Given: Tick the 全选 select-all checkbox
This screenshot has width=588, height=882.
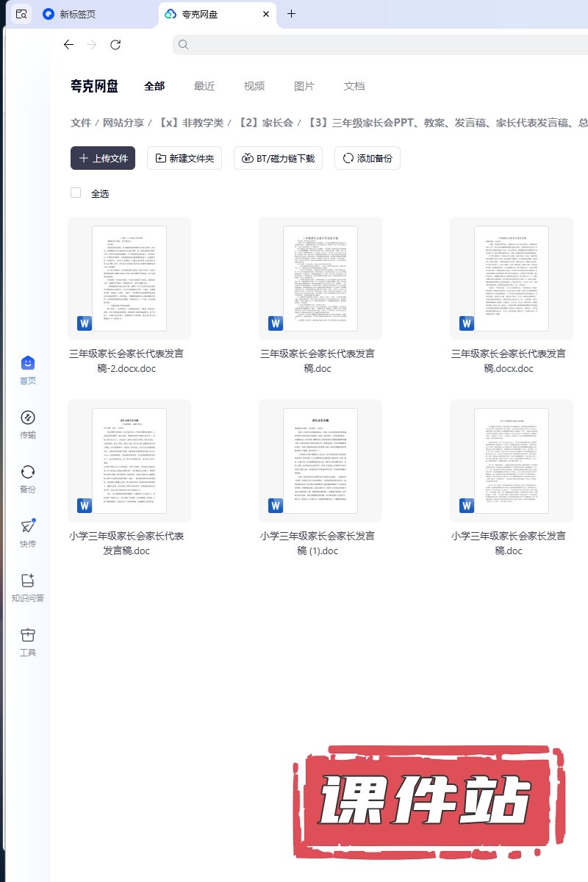Looking at the screenshot, I should 76,193.
